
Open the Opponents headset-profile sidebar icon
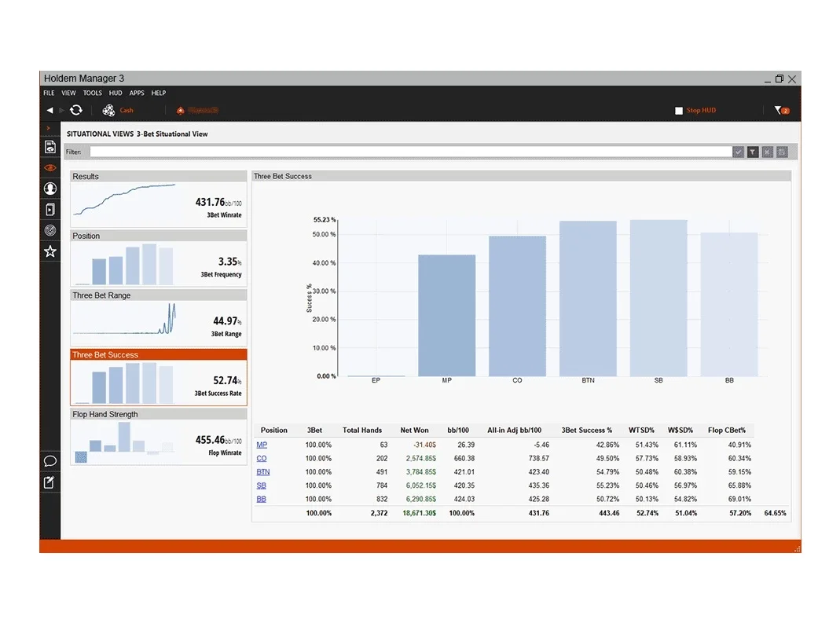50,189
